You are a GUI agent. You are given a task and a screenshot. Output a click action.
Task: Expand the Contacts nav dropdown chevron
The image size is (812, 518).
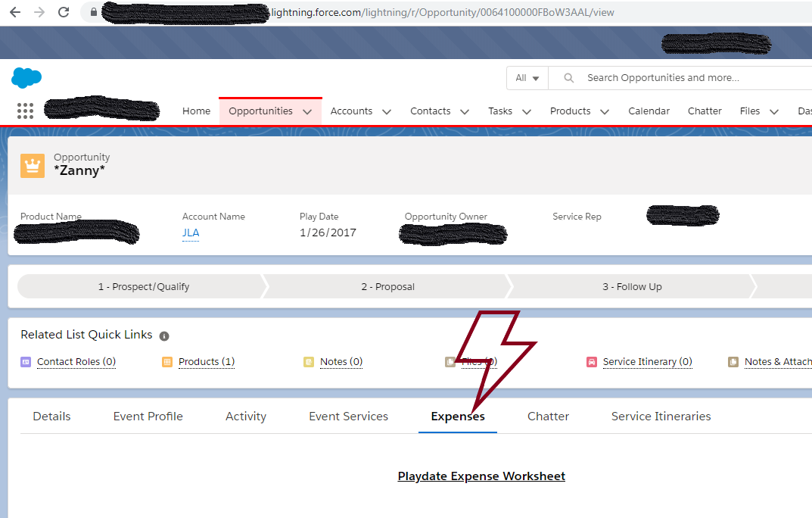(x=465, y=112)
